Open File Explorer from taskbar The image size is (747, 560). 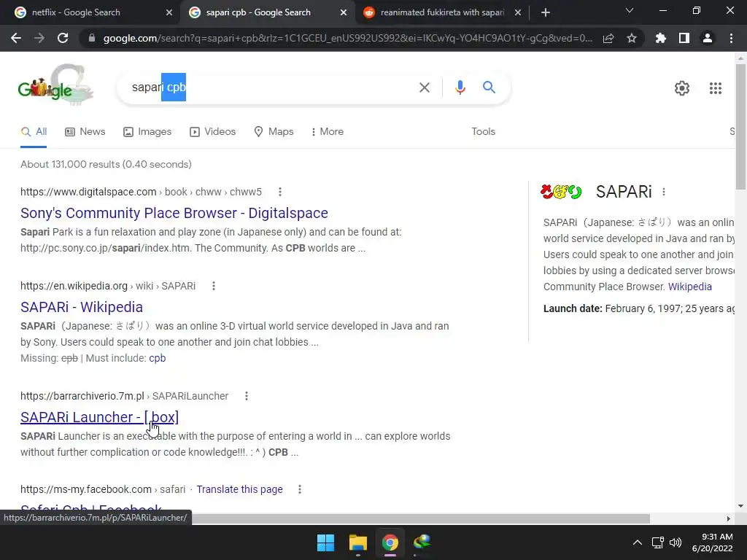(x=357, y=542)
